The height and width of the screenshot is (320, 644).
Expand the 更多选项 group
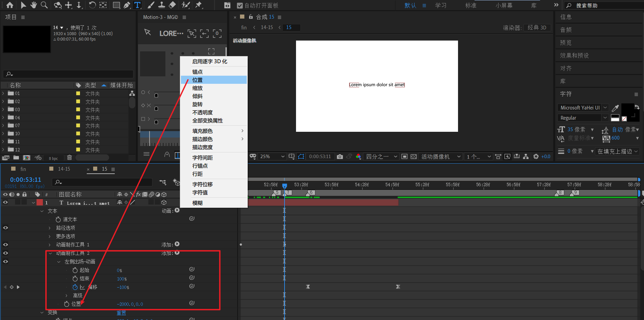click(50, 236)
